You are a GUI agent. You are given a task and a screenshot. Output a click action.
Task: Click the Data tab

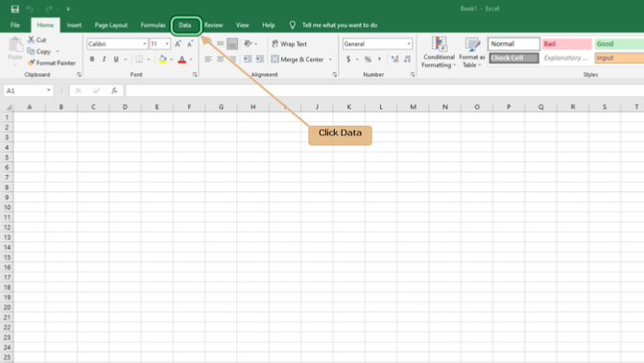pos(185,25)
